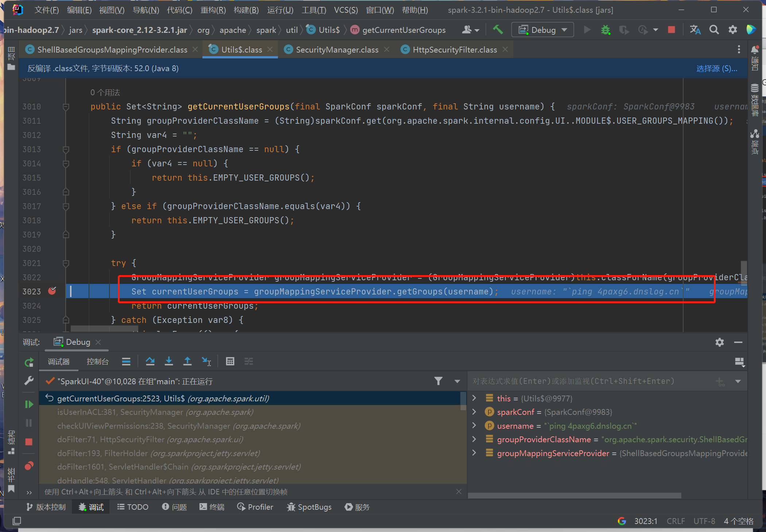Click the red Stop icon in debug sidebar
The width and height of the screenshot is (766, 532).
point(29,442)
